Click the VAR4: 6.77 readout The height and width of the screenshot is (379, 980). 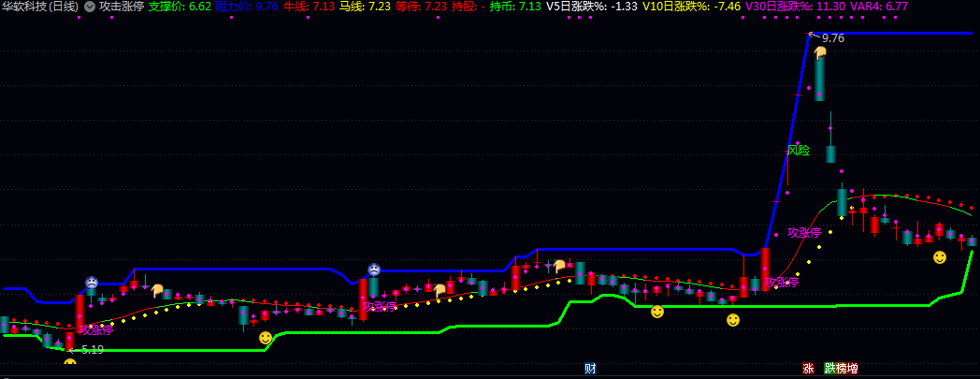click(x=879, y=7)
